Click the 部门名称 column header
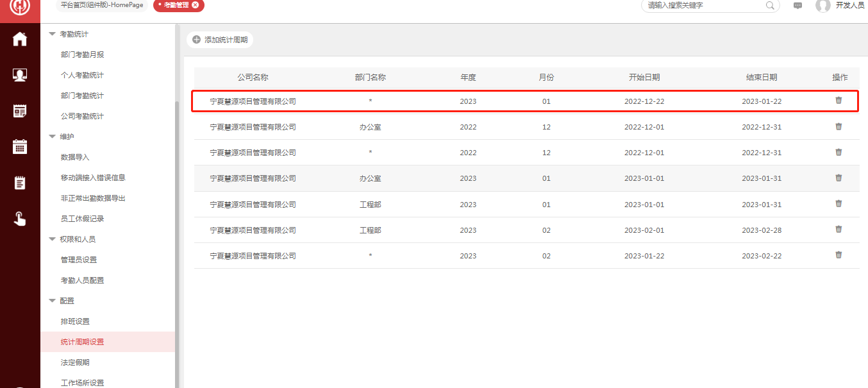The height and width of the screenshot is (388, 868). click(x=371, y=78)
